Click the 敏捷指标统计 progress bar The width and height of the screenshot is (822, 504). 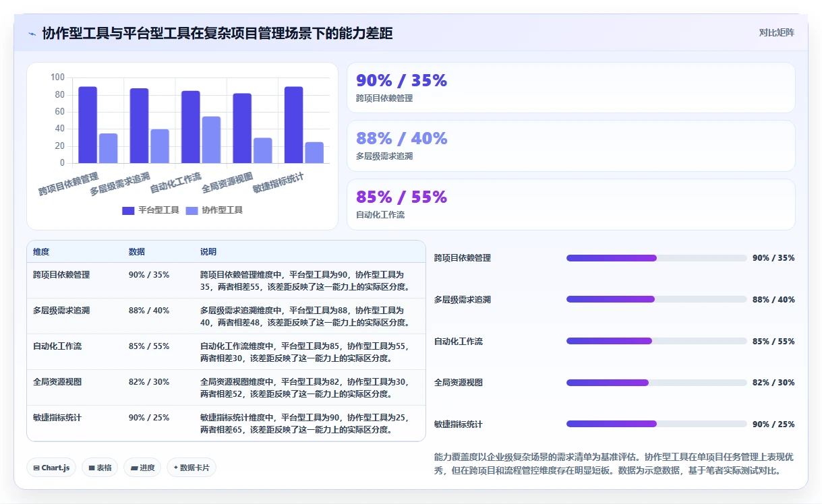coord(657,424)
